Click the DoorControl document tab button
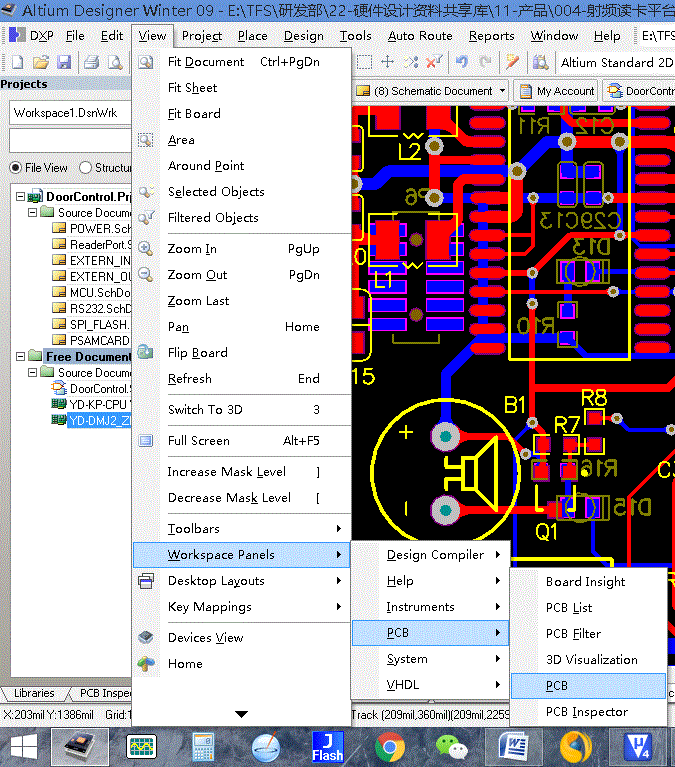675x767 pixels. click(x=639, y=91)
